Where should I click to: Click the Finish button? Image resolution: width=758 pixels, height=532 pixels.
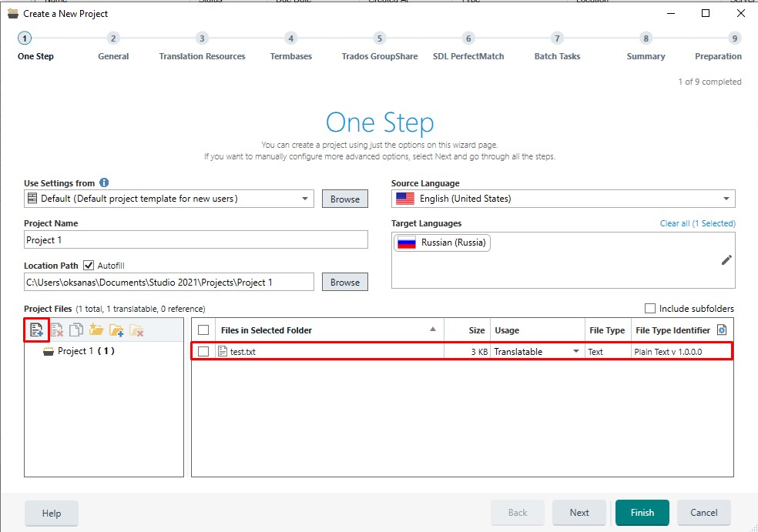(x=642, y=513)
